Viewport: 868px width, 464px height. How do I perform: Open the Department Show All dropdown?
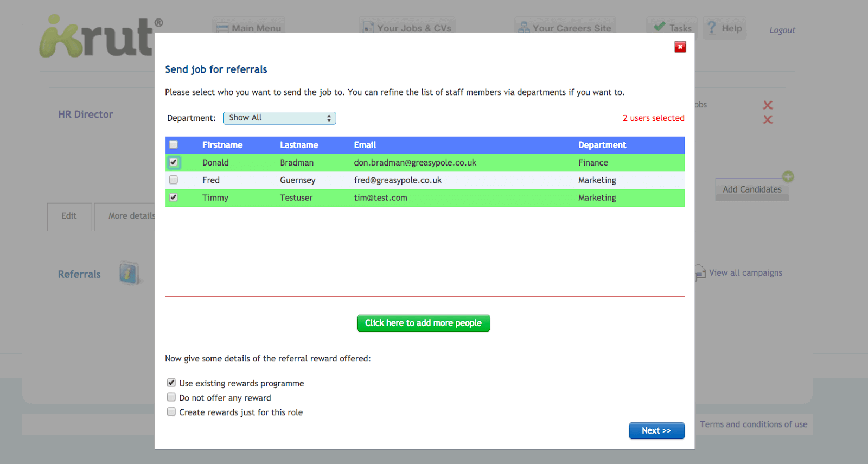coord(279,118)
